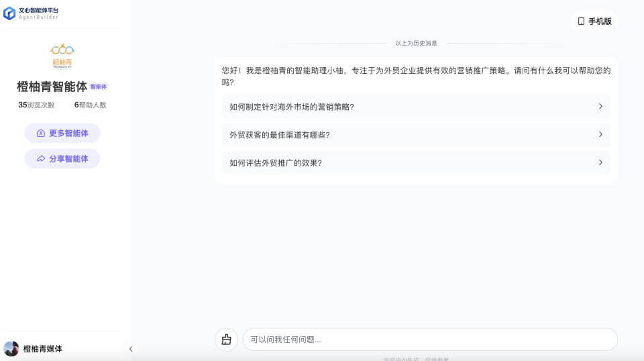The width and height of the screenshot is (644, 361).
Task: Click the AgentBuilder hexagon logo icon
Action: pos(9,13)
